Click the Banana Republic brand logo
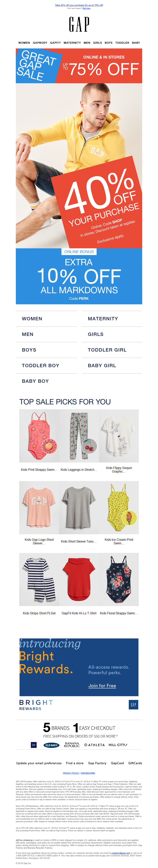 click(72, 744)
